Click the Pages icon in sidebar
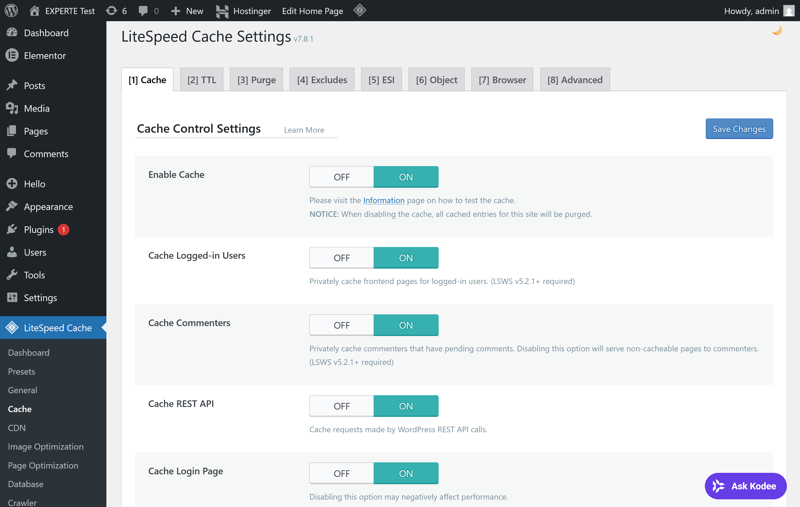800x507 pixels. point(12,131)
